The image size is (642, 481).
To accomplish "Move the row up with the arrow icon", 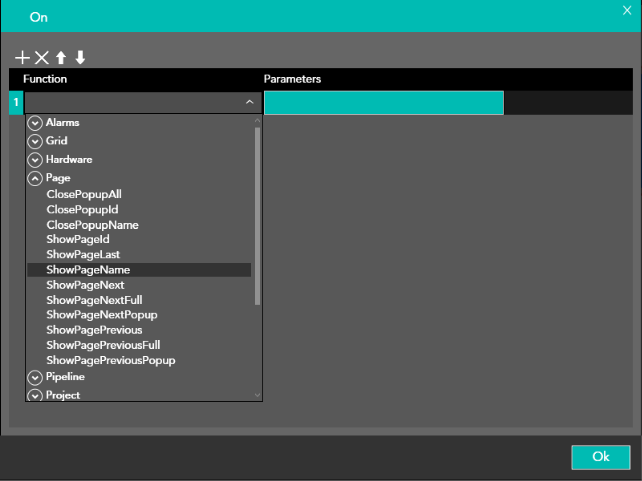I will coord(61,58).
